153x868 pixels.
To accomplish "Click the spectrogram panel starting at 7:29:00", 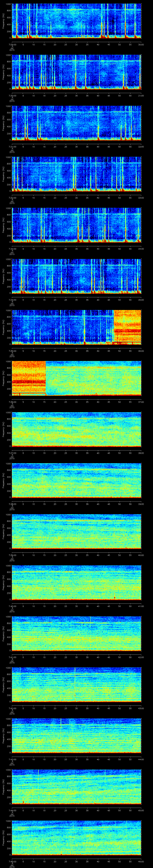I will (77, 21).
